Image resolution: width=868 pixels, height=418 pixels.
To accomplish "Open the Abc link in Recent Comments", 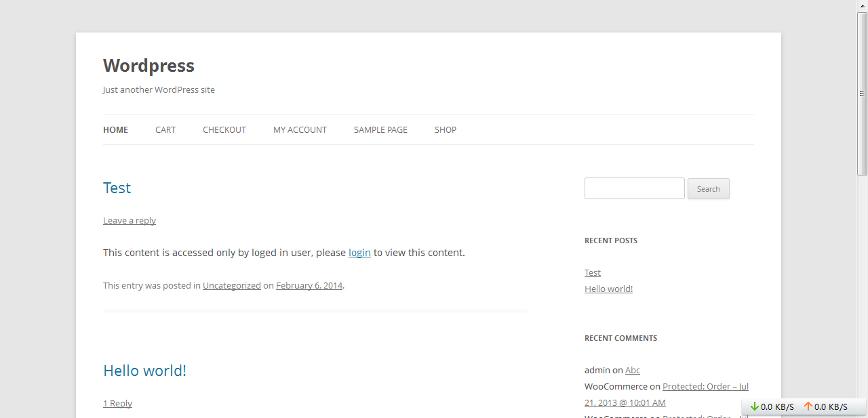I will pyautogui.click(x=633, y=370).
